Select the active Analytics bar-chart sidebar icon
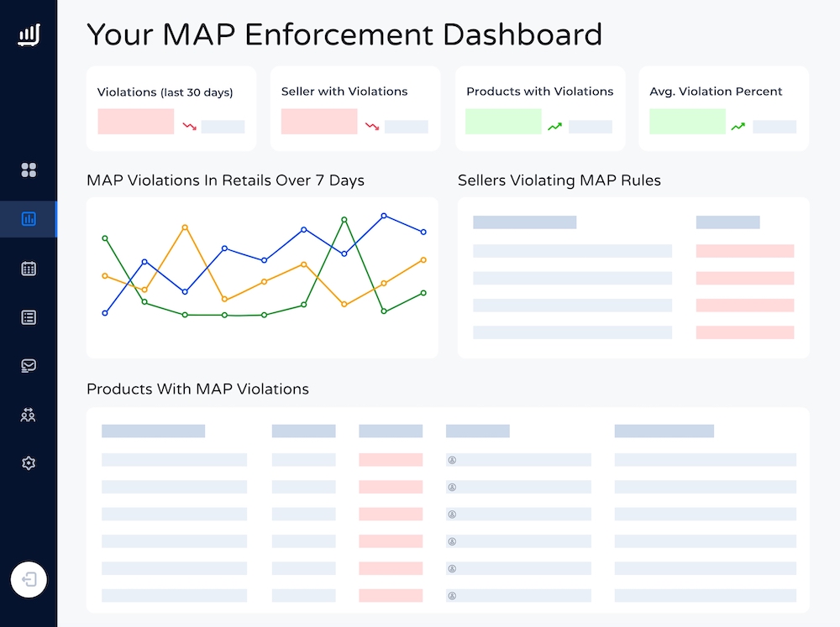The height and width of the screenshot is (627, 840). tap(28, 219)
